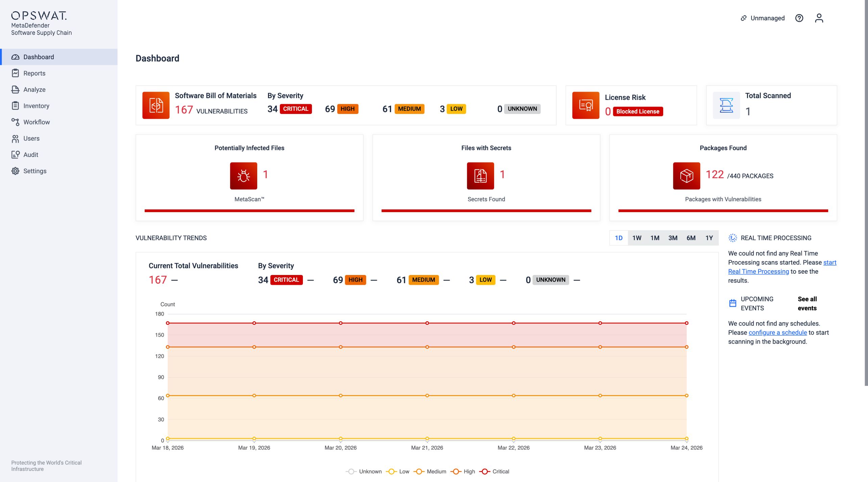Click the Packages Found box icon
Viewport: 868px width, 482px height.
[x=686, y=176]
